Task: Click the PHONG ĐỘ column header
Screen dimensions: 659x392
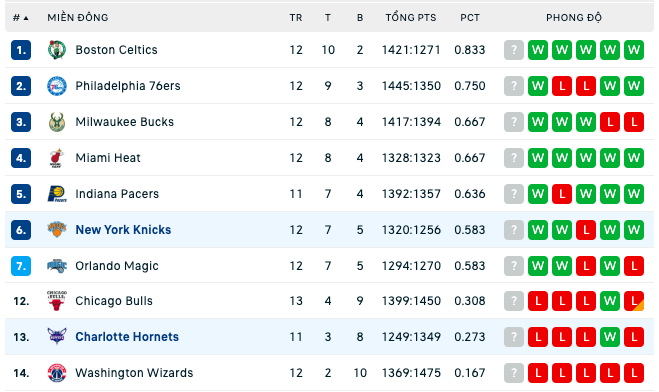Action: pos(574,18)
